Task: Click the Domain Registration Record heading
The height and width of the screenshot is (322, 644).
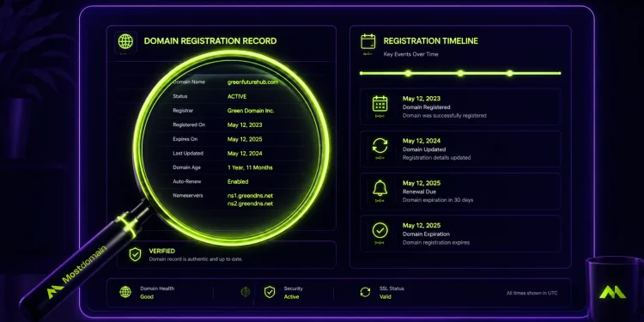Action: coord(210,41)
